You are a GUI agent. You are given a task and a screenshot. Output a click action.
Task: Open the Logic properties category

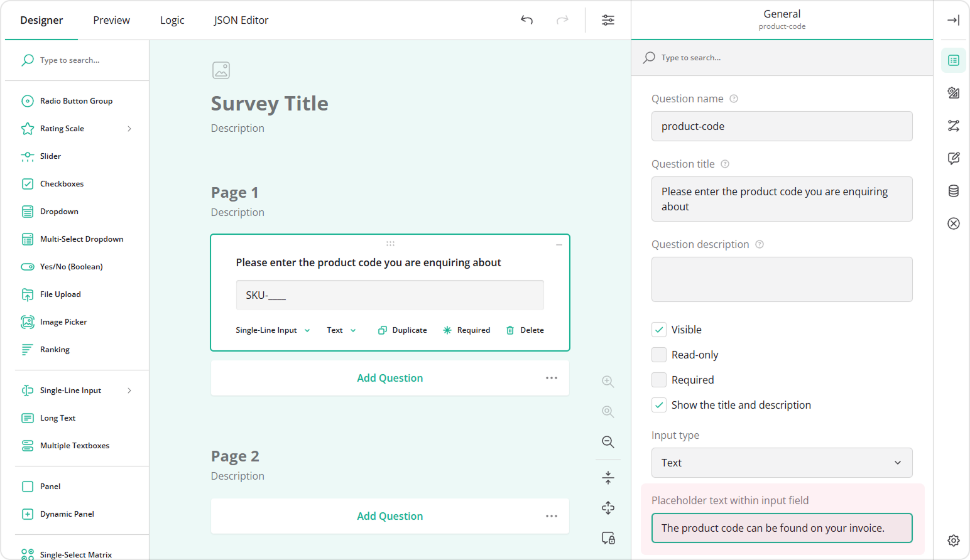coord(953,126)
